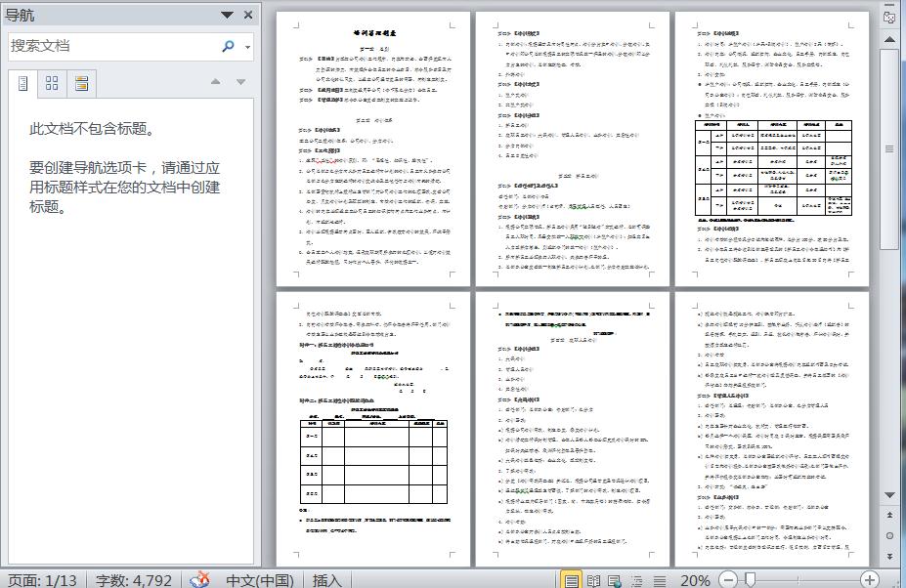Click the next result down arrow
The image size is (906, 588).
pos(241,82)
